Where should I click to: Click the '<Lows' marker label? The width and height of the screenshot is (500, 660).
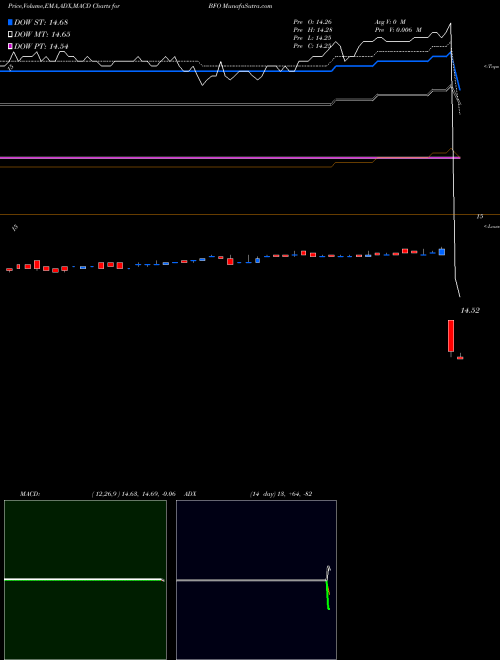click(x=492, y=226)
